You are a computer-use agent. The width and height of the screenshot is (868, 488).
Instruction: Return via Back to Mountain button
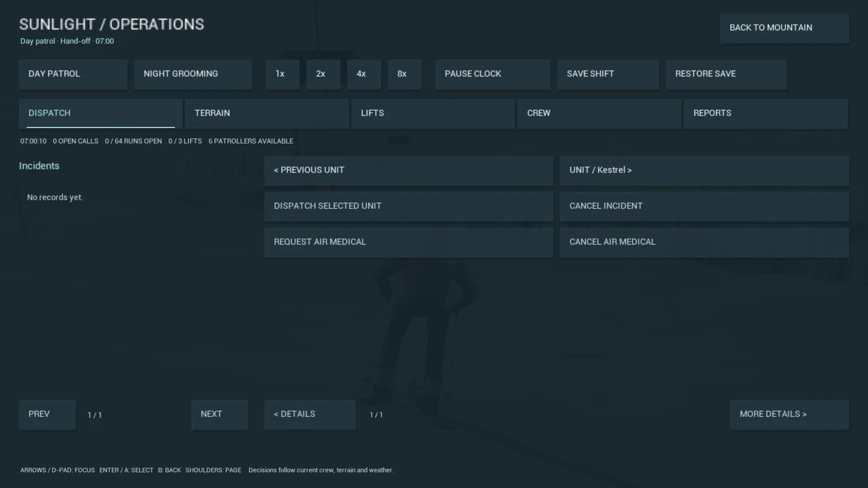(784, 28)
